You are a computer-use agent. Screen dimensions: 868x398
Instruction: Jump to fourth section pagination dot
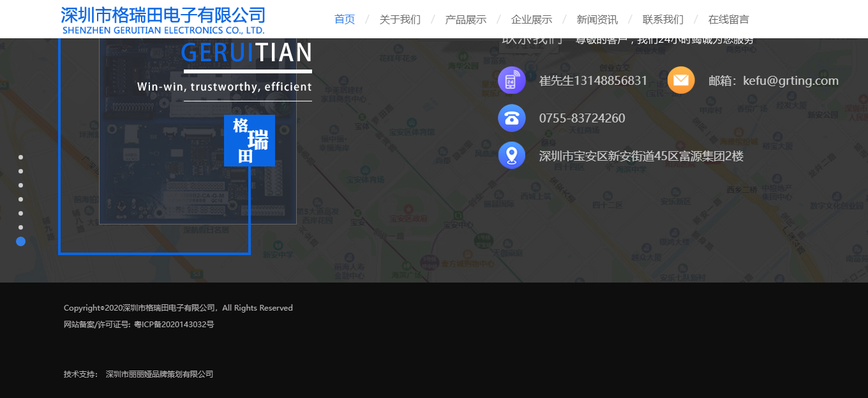point(20,199)
